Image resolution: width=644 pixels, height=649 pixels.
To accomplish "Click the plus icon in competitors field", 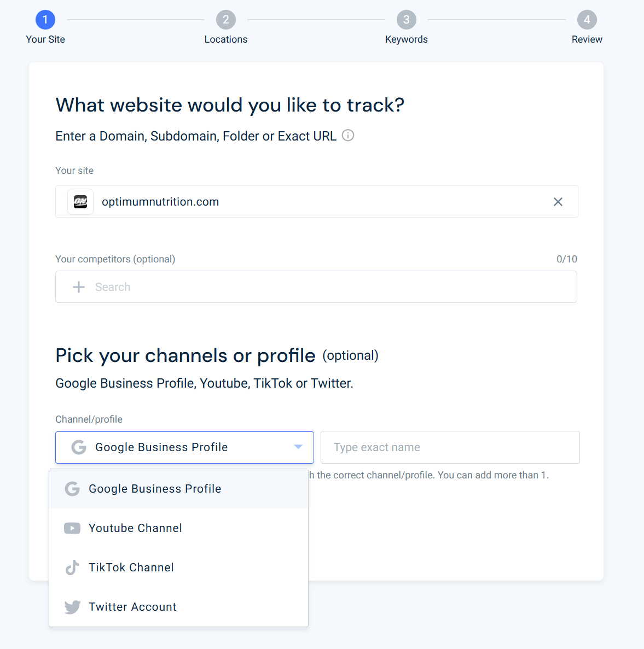I will click(79, 287).
